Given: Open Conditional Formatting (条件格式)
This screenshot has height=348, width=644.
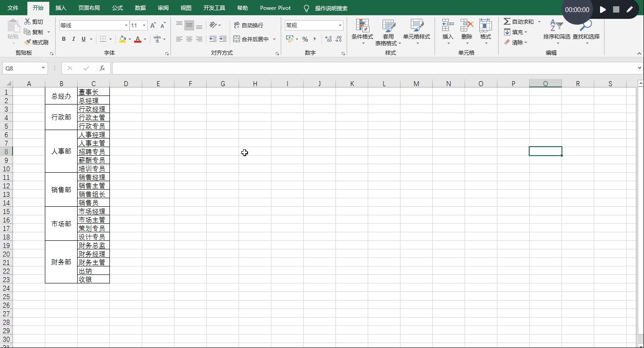Looking at the screenshot, I should (362, 31).
